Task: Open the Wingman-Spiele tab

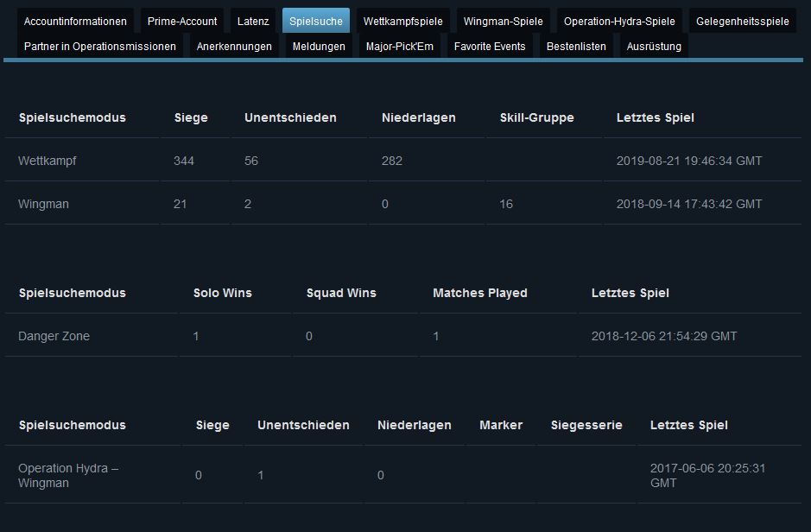Action: [504, 22]
